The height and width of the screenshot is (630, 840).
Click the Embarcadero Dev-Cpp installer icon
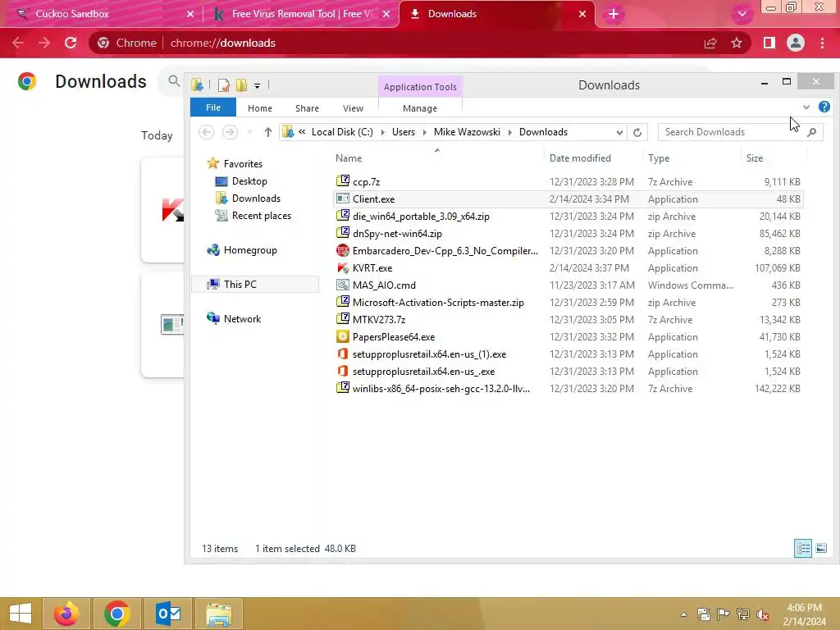pyautogui.click(x=343, y=250)
